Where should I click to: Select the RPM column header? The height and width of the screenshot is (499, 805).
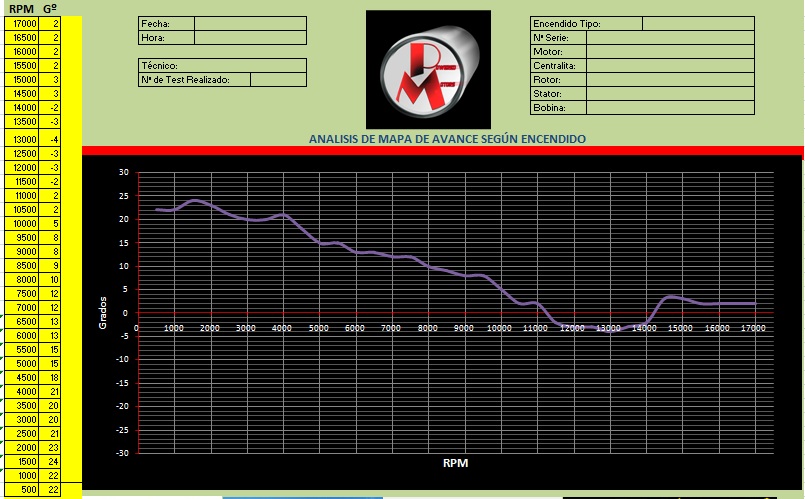pyautogui.click(x=21, y=8)
